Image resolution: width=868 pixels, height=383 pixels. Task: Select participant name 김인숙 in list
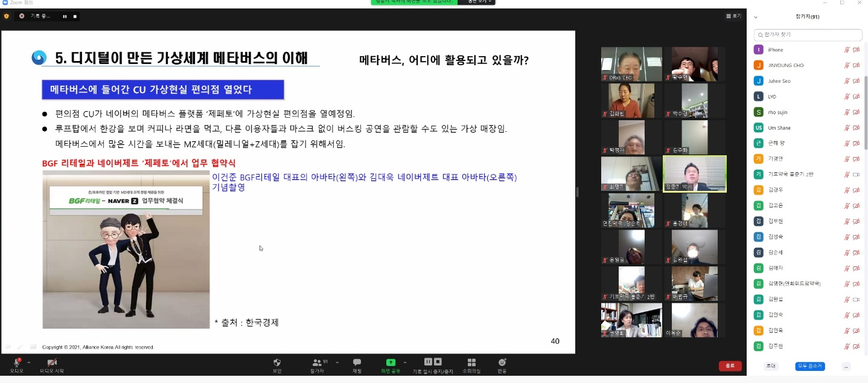[774, 315]
